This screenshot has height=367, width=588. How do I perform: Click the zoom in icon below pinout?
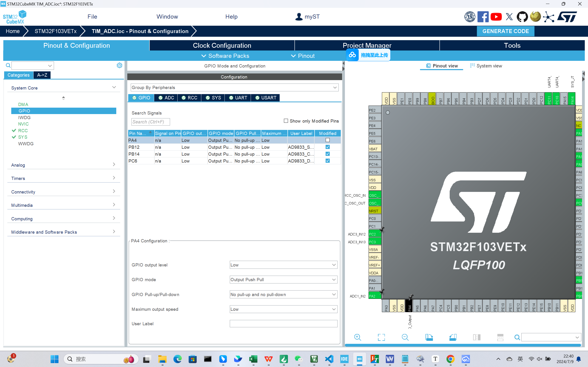[357, 337]
